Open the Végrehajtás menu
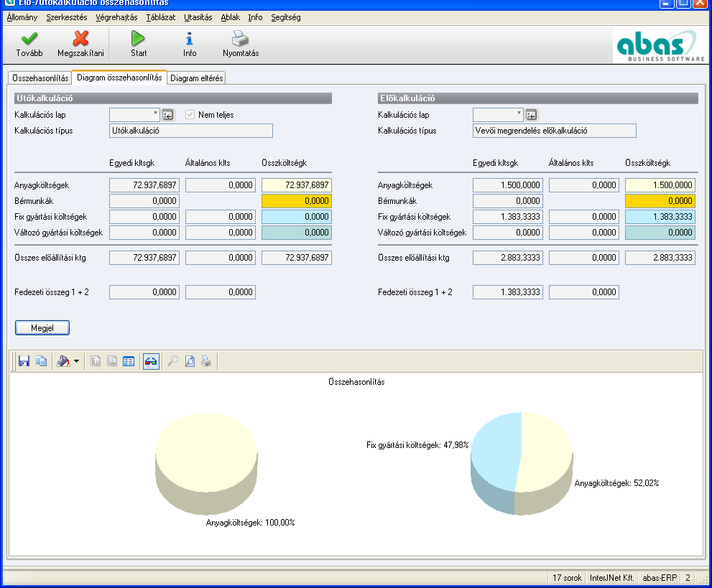 click(x=116, y=17)
